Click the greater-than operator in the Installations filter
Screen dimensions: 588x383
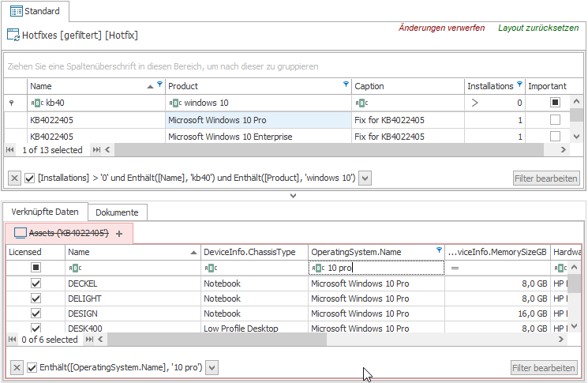tap(475, 103)
